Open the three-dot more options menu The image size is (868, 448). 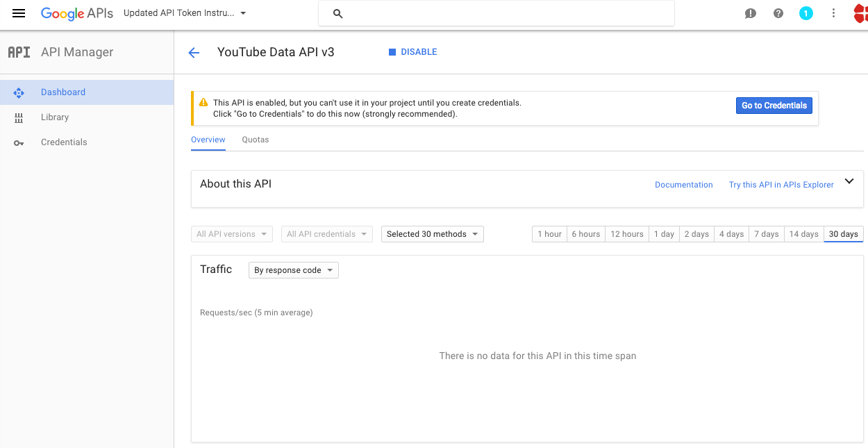(834, 13)
